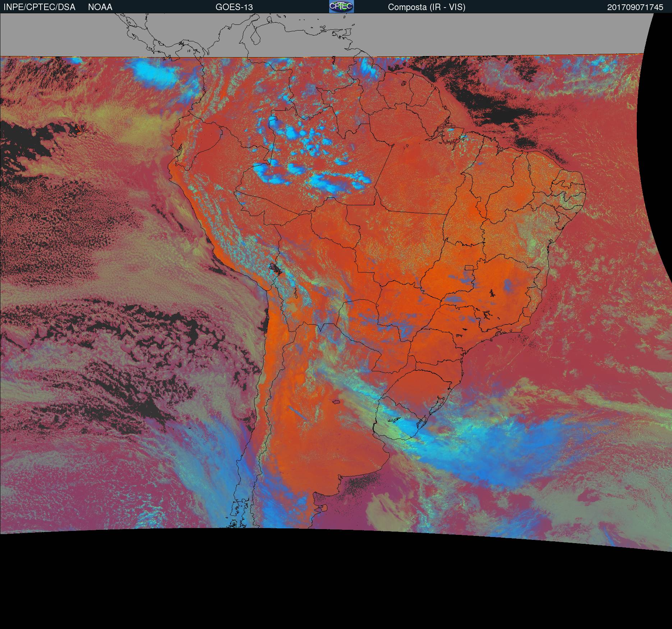Click the Composta (IR - VIS) title
Screen dimensions: 672x629
pyautogui.click(x=427, y=7)
